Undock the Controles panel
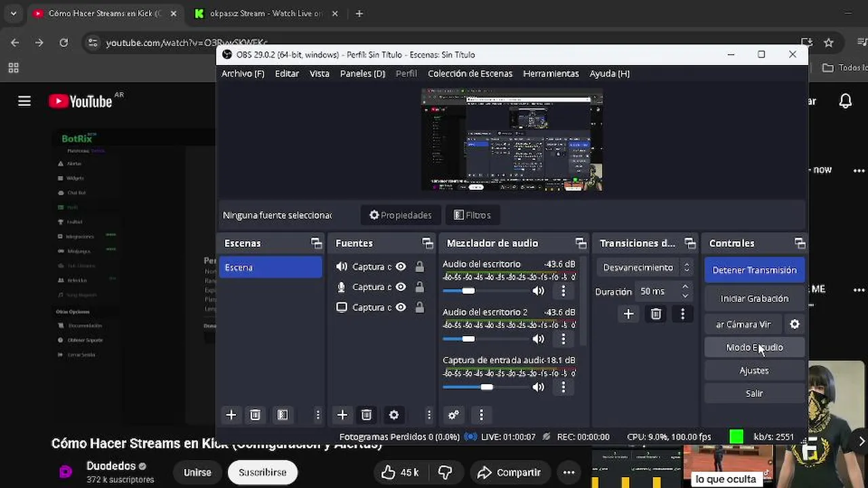The image size is (868, 488). (x=800, y=243)
